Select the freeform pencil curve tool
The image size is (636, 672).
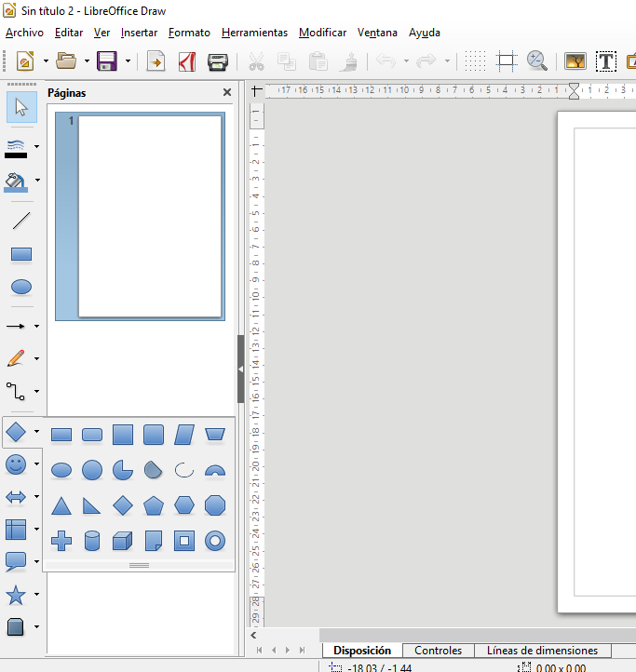pyautogui.click(x=16, y=358)
